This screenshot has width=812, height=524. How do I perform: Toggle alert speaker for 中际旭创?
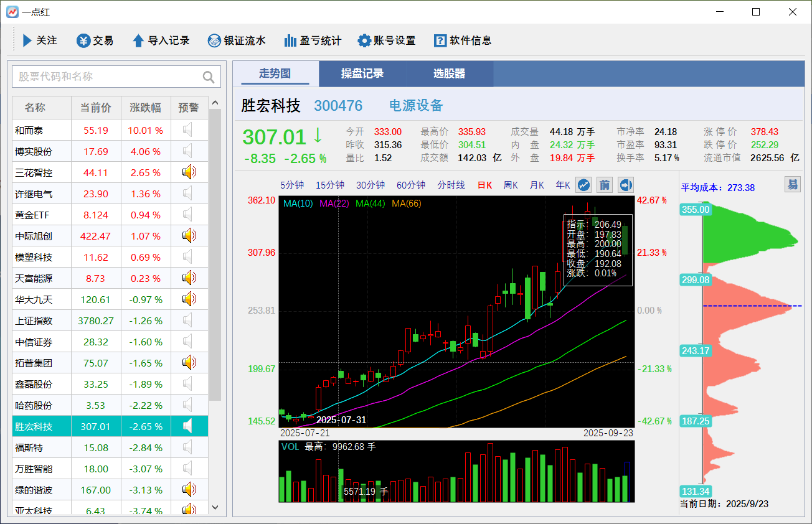tap(189, 236)
